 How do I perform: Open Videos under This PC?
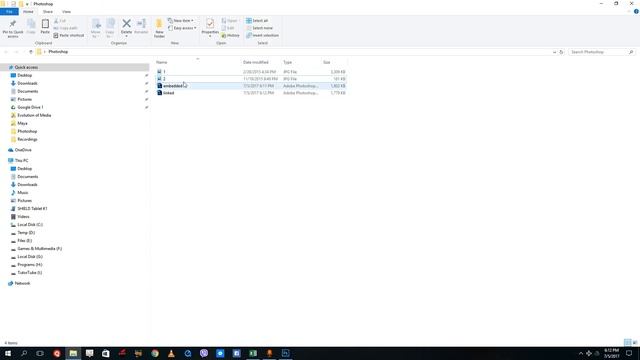pos(23,217)
